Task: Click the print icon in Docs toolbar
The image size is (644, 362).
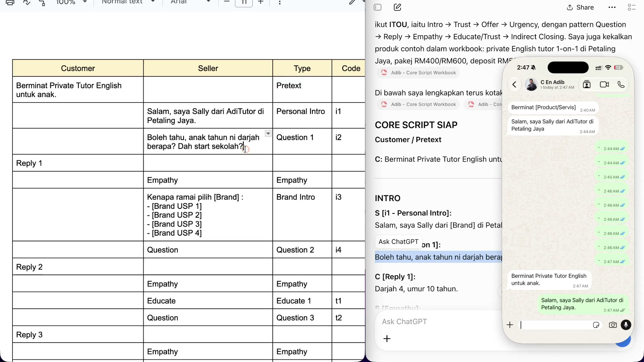Action: tap(10, 2)
